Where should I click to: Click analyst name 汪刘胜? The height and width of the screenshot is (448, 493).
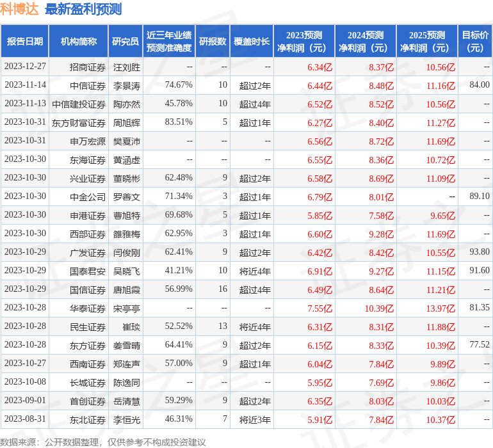127,67
